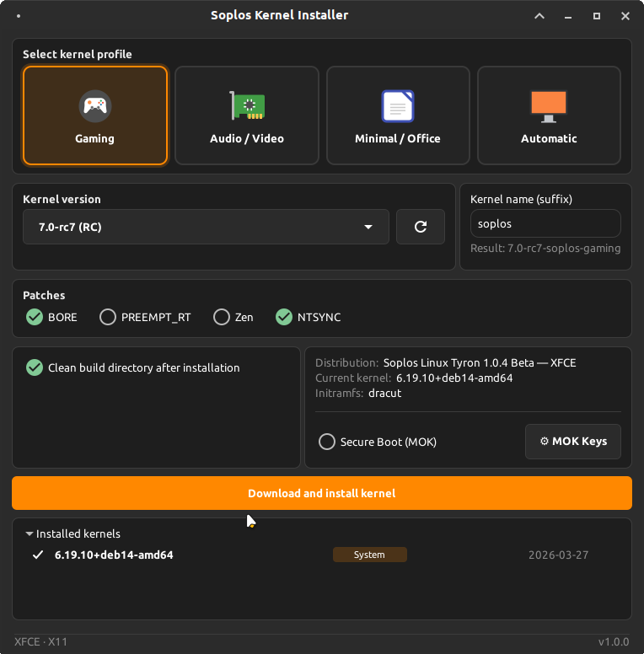Click the Soplos Linux Tyron distribution value
Screen dimensions: 644x654
480,362
